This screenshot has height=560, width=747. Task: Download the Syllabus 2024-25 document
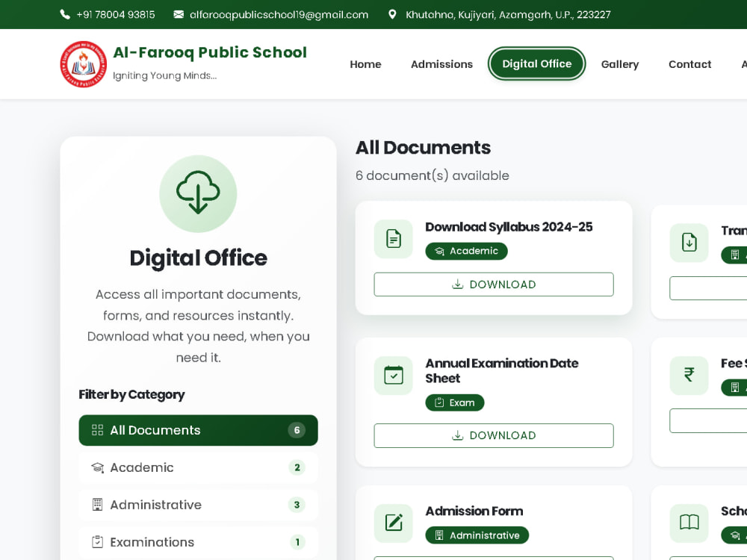click(x=494, y=284)
